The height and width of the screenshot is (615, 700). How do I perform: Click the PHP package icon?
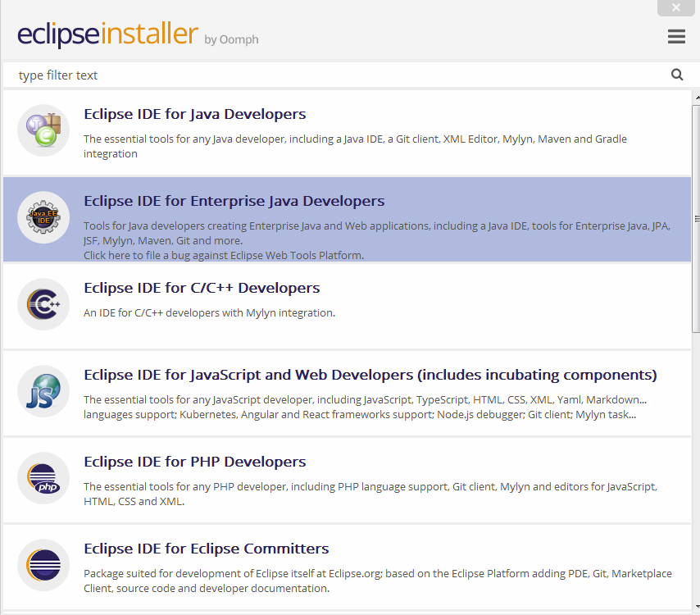click(43, 478)
